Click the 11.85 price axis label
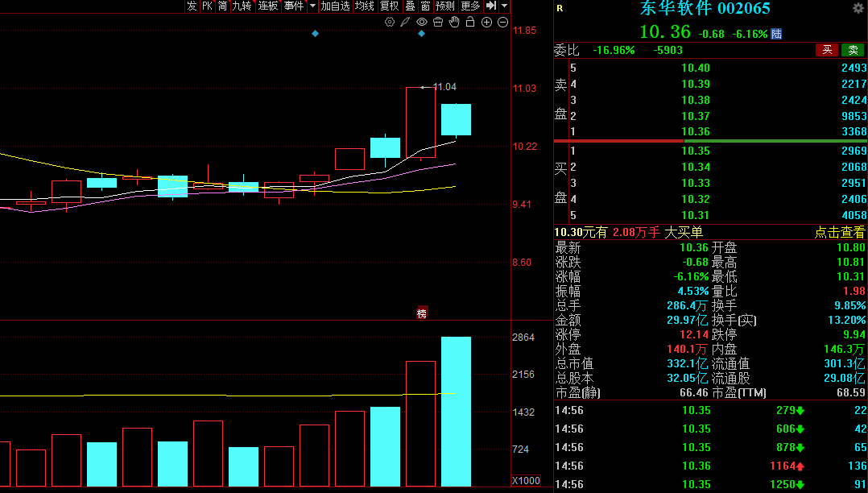868x493 pixels. tap(524, 31)
